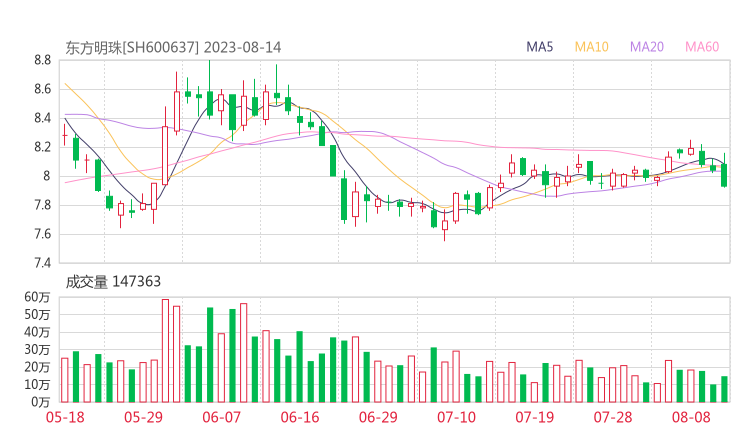Click the MA60 legend label

[x=702, y=47]
